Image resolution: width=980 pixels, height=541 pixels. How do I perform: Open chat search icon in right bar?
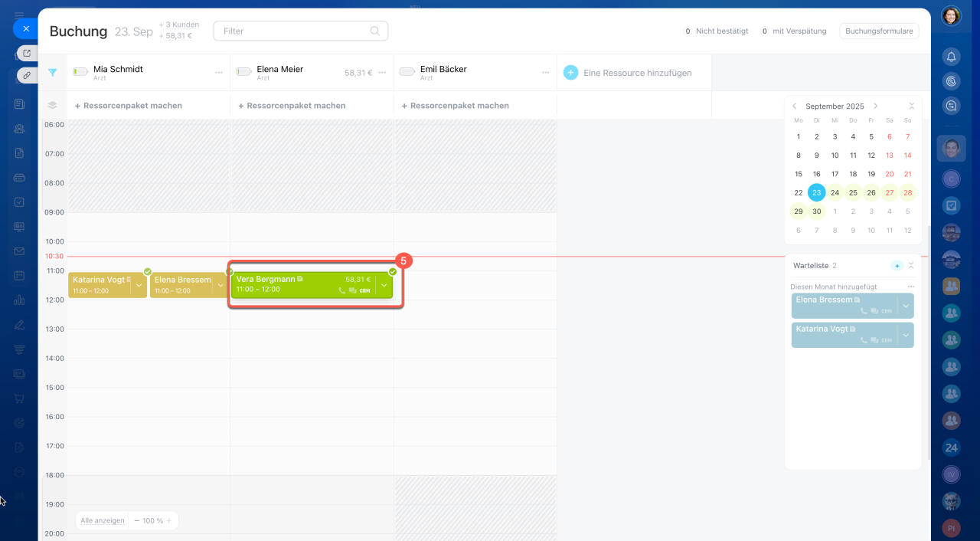pos(951,107)
